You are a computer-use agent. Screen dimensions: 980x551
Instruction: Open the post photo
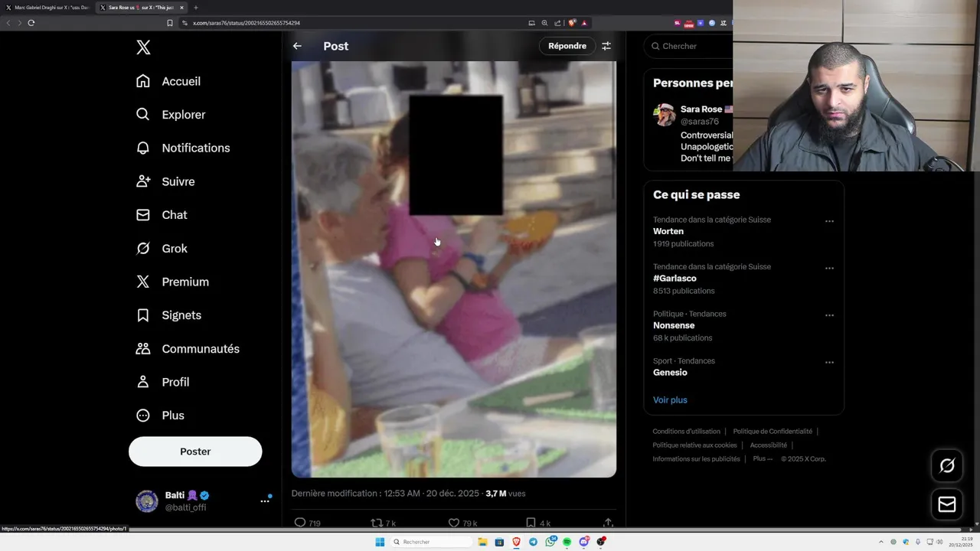tap(453, 269)
